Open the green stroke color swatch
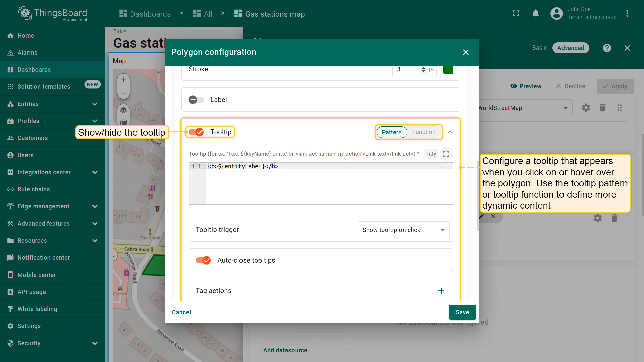Viewport: 644px width, 362px height. [448, 69]
